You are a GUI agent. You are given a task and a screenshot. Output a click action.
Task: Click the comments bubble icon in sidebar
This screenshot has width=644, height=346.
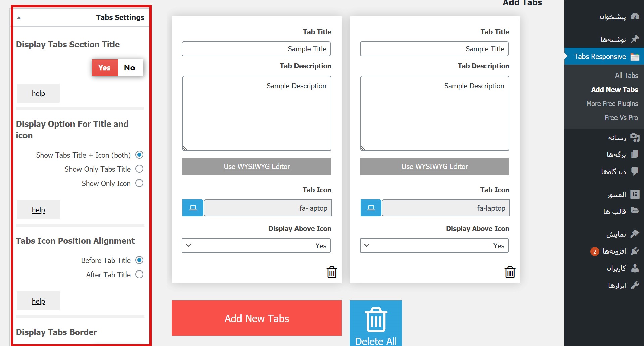click(635, 171)
